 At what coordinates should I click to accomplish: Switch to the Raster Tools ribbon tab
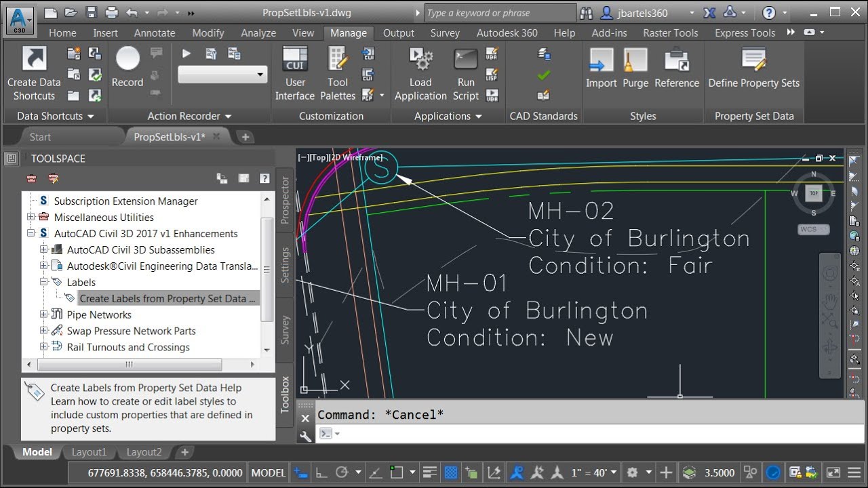671,33
